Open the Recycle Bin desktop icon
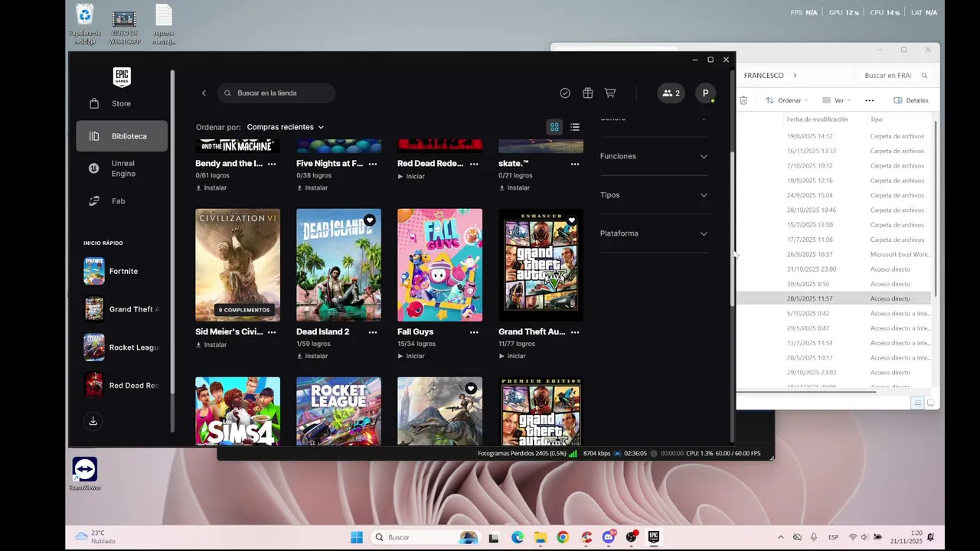 [85, 25]
